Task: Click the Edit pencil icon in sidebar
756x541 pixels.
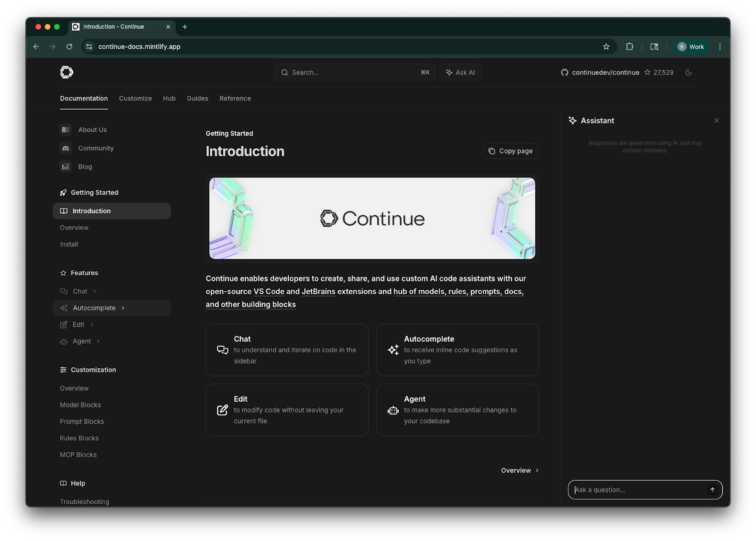Action: 64,324
